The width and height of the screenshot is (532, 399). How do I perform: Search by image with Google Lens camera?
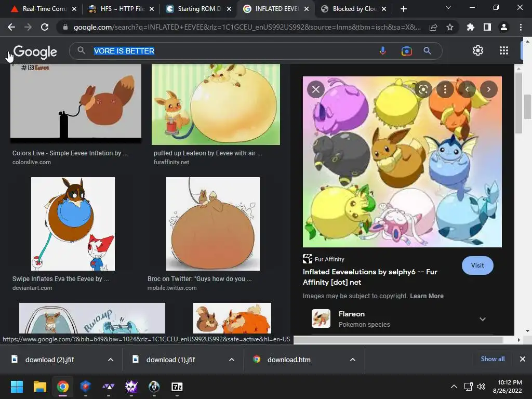406,51
